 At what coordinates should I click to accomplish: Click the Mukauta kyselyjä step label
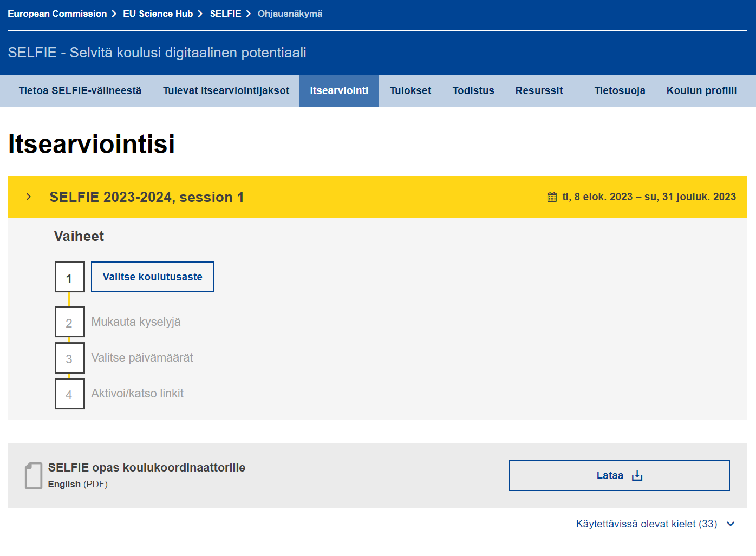136,322
